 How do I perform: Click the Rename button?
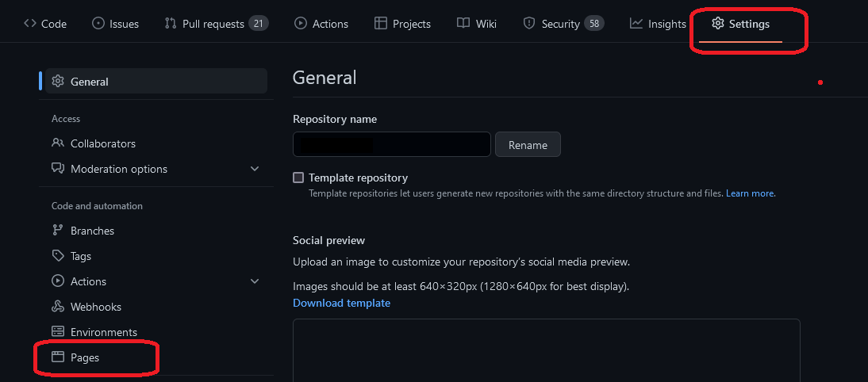pyautogui.click(x=528, y=145)
